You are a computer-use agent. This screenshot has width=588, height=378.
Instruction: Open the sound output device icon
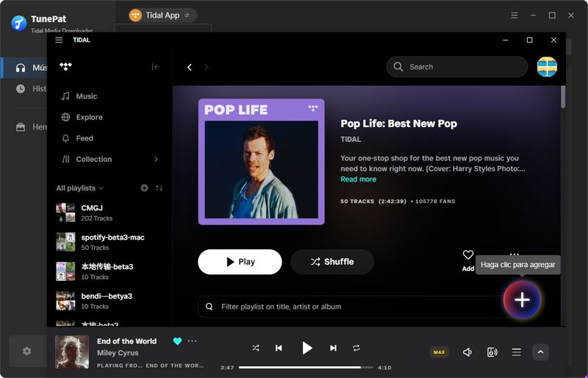coord(492,352)
